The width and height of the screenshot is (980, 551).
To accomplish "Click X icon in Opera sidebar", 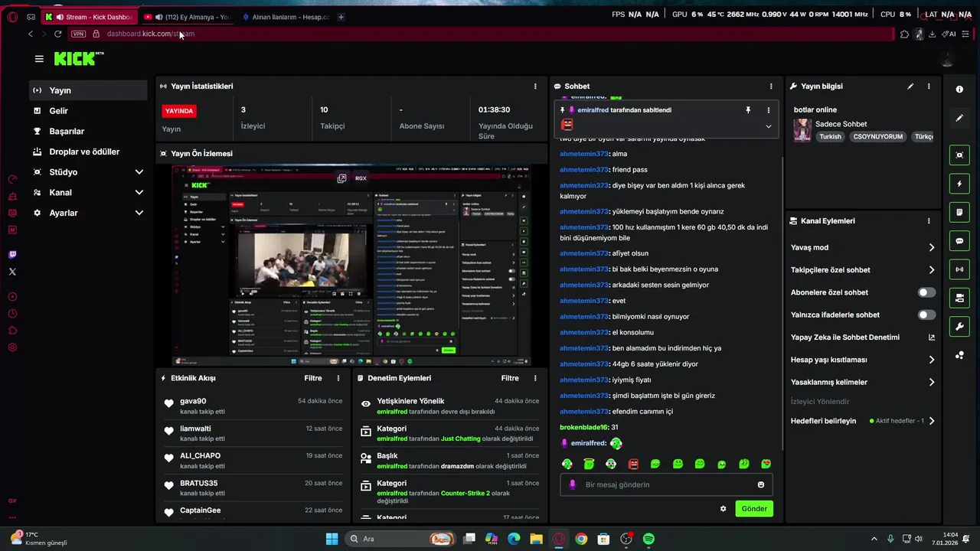I will tap(12, 272).
